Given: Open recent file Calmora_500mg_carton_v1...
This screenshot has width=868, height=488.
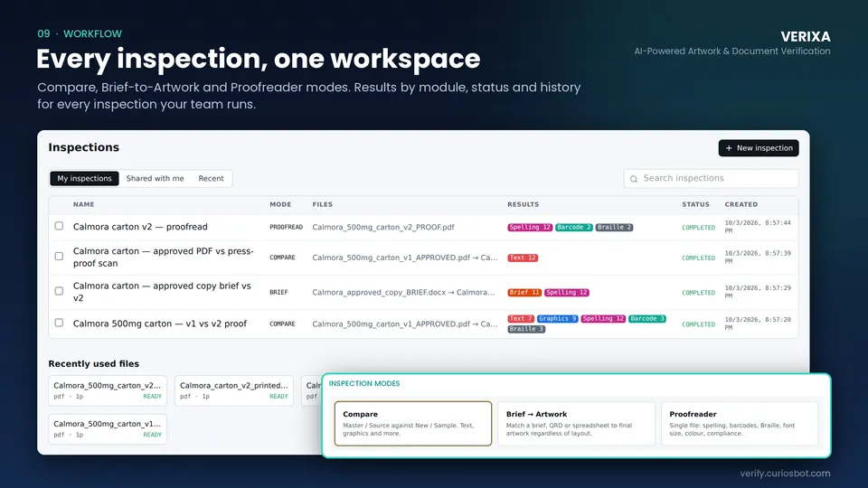Looking at the screenshot, I should pos(108,428).
